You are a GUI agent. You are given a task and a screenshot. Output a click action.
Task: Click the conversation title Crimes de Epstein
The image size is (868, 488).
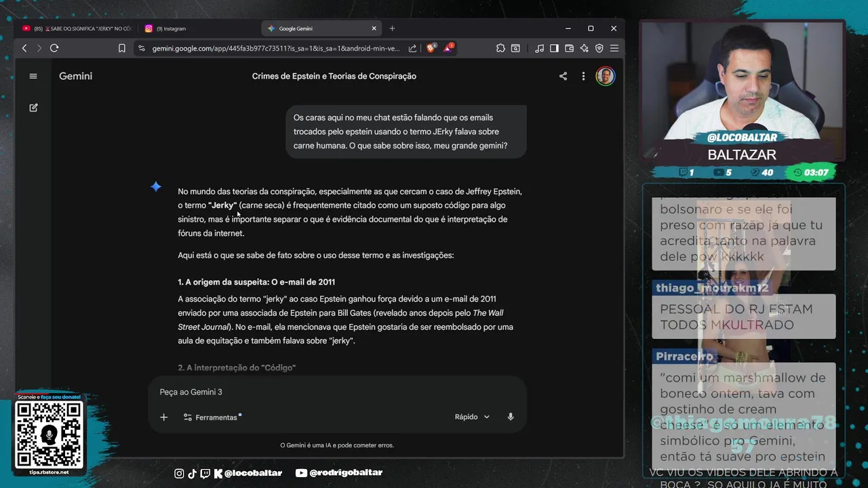pyautogui.click(x=334, y=76)
